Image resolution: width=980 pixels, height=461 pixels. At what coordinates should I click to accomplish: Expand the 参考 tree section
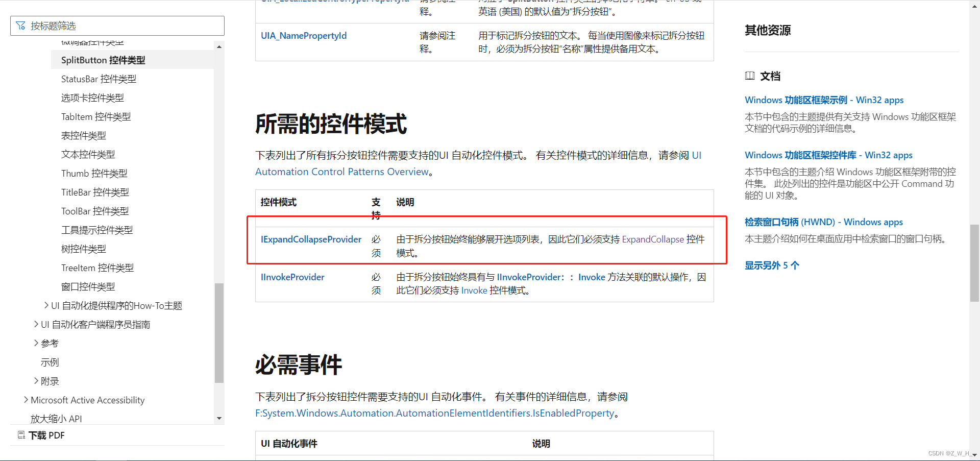[35, 343]
